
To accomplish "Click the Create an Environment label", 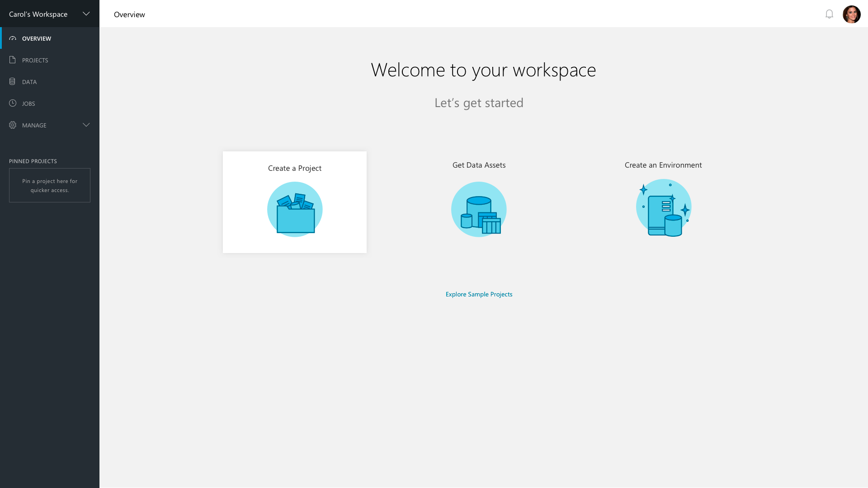I will click(663, 165).
